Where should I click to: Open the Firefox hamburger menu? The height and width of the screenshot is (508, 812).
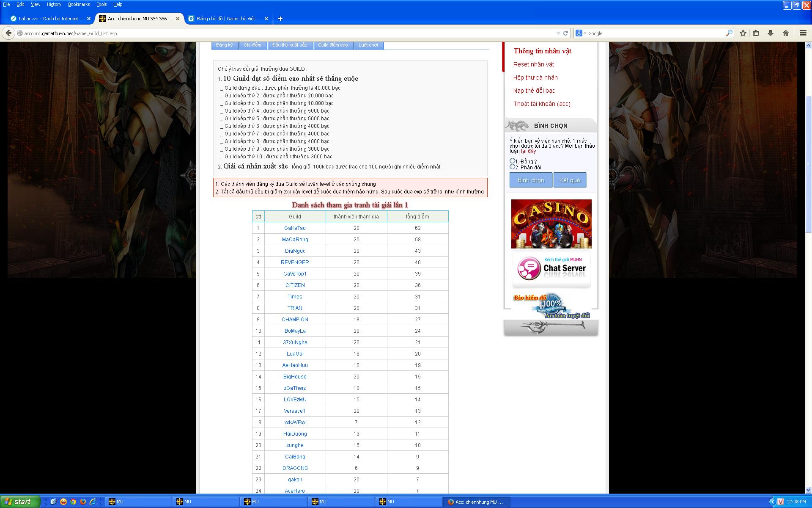pos(803,33)
